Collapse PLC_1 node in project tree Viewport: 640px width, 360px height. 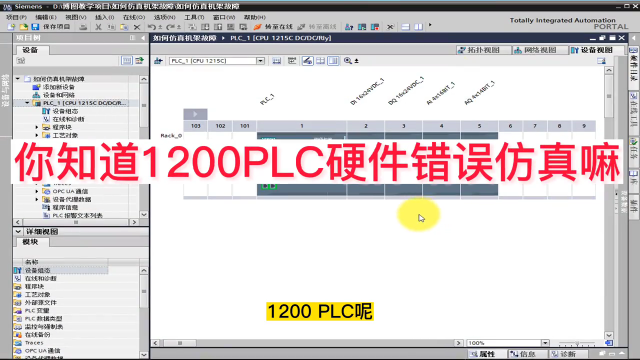(x=27, y=103)
